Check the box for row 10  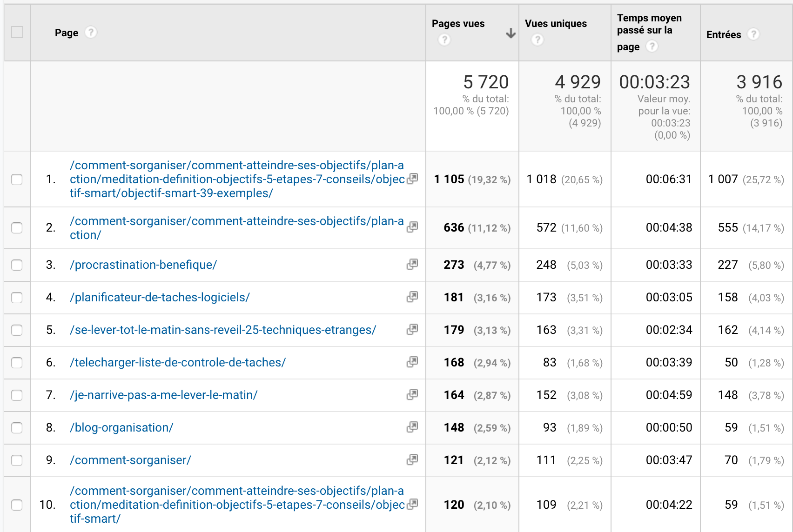(17, 505)
